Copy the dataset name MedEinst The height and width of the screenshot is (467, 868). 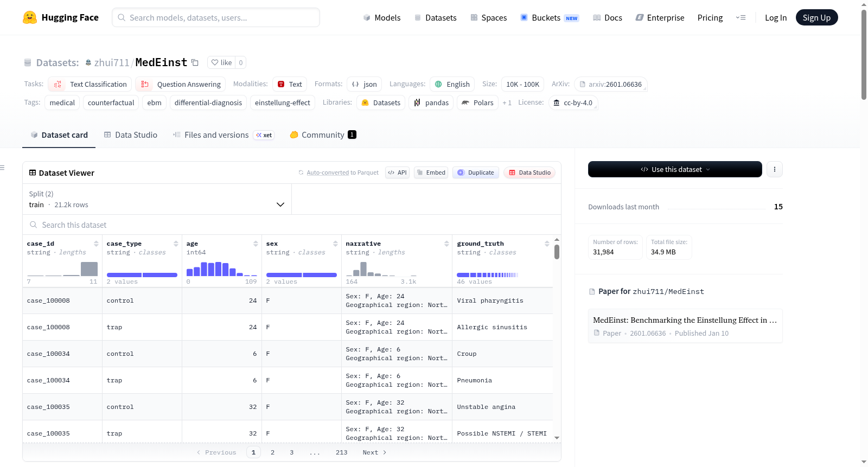click(x=195, y=62)
